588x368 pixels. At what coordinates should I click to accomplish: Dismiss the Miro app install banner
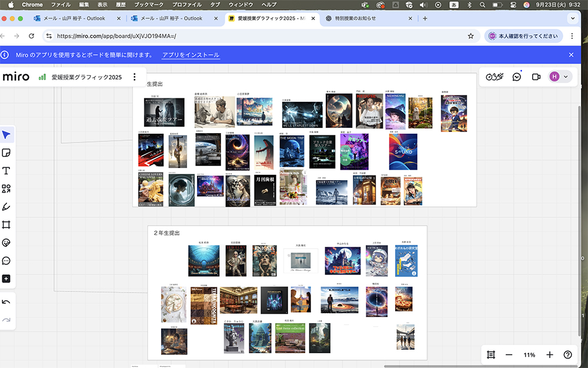[571, 55]
